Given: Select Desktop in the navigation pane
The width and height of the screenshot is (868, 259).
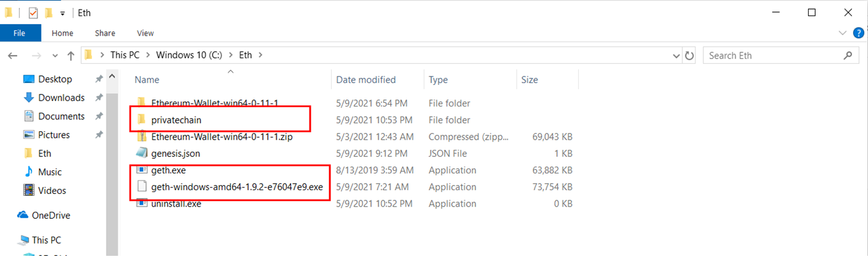Looking at the screenshot, I should tap(55, 79).
